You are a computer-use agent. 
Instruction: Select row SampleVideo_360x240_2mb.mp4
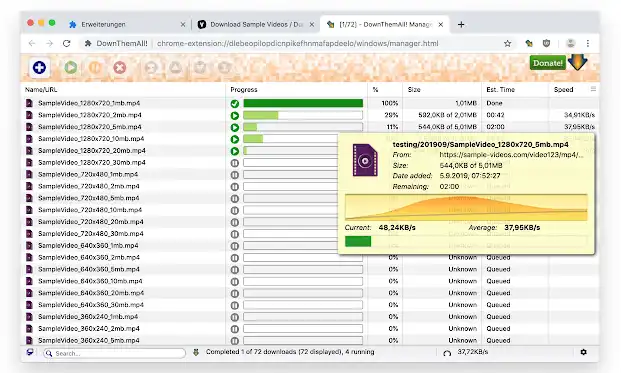point(310,329)
